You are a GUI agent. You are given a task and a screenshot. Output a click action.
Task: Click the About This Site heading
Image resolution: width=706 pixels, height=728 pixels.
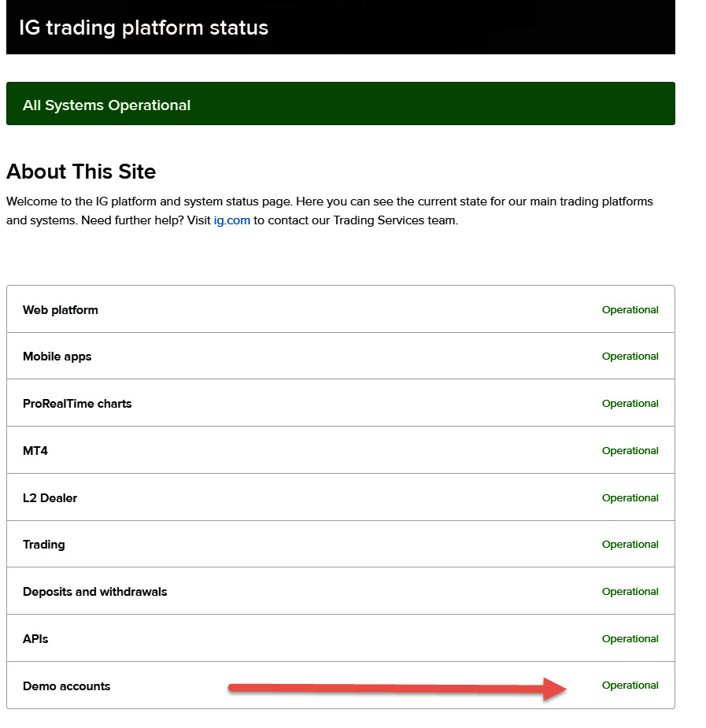(x=81, y=172)
